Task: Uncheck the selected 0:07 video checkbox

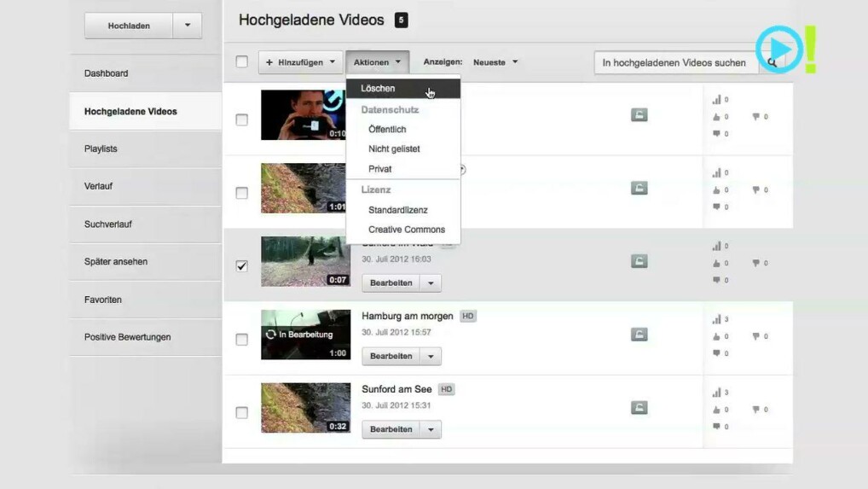Action: pos(242,266)
